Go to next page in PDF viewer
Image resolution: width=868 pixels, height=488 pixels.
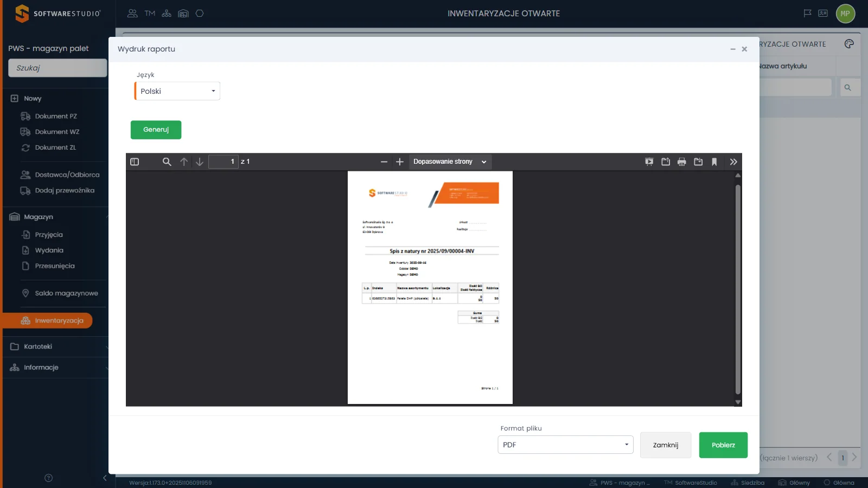pos(200,162)
